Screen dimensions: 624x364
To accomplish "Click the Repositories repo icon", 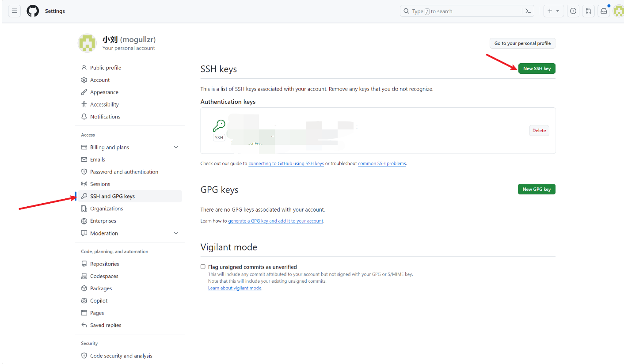I will point(84,264).
